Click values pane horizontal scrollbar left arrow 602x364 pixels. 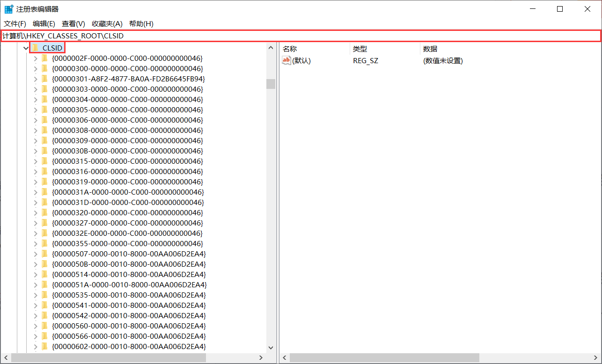[x=285, y=357]
